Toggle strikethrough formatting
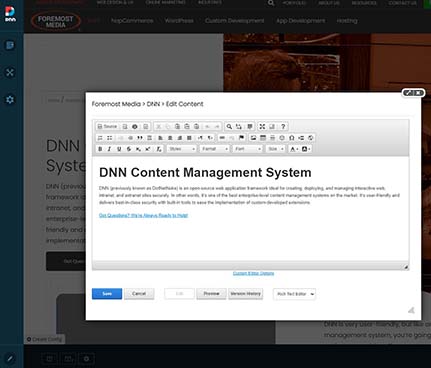The width and height of the screenshot is (431, 368). click(x=129, y=149)
